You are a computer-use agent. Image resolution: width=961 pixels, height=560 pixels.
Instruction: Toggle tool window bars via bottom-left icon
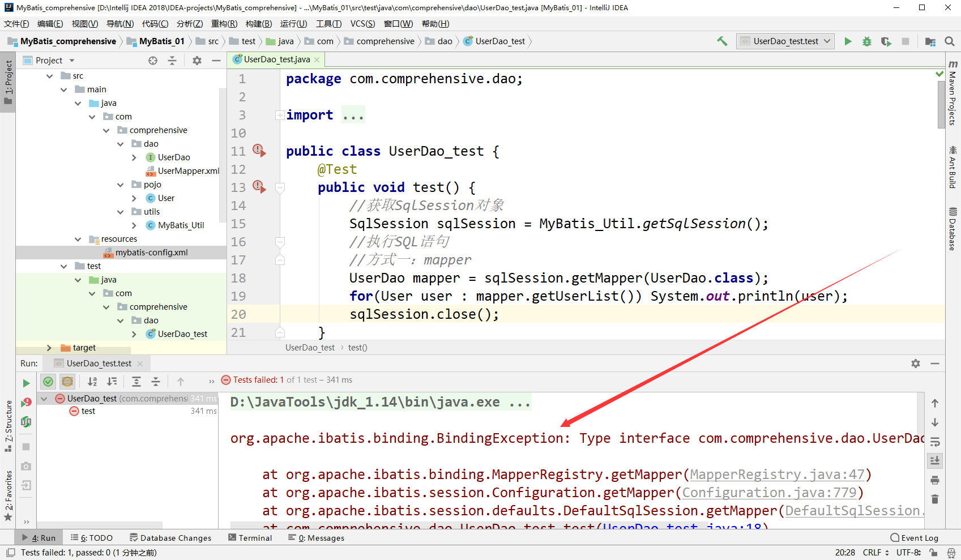click(10, 553)
